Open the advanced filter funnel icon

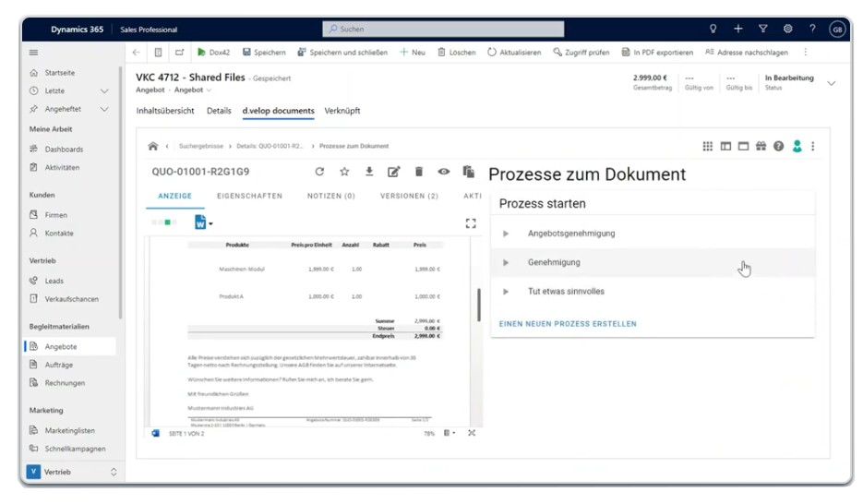tap(762, 29)
